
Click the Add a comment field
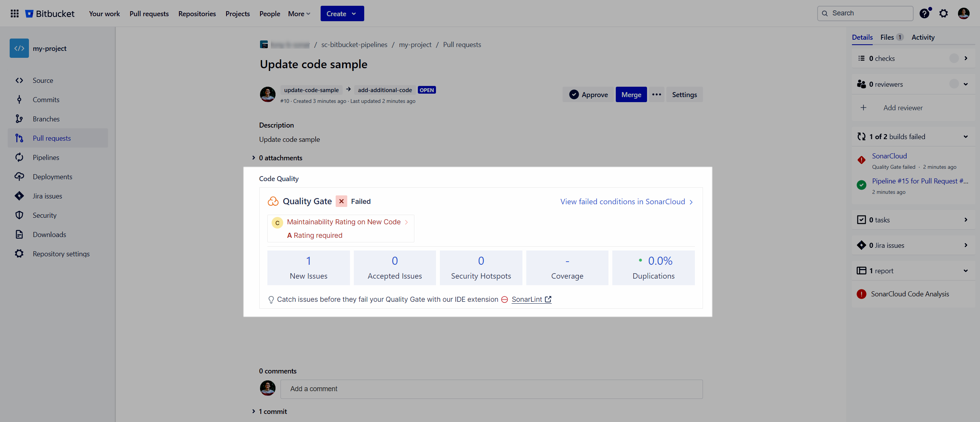[492, 389]
